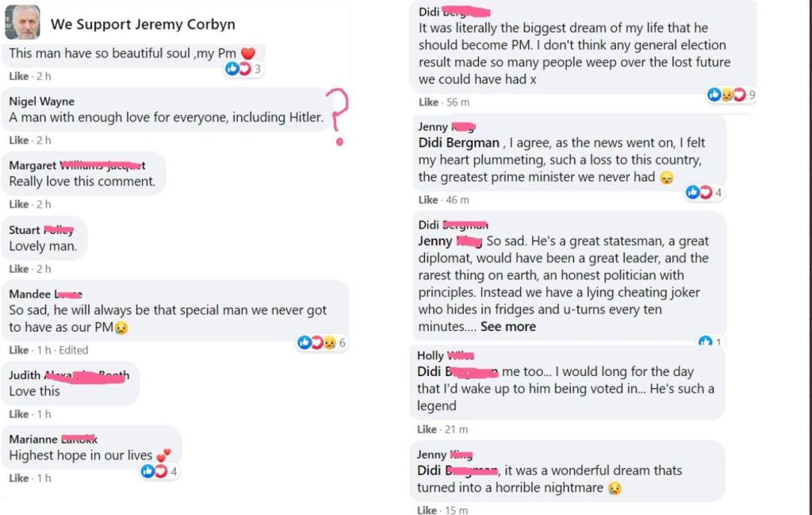Open the "We Support Jeremy Corbyn" page
This screenshot has width=812, height=515.
tap(143, 24)
